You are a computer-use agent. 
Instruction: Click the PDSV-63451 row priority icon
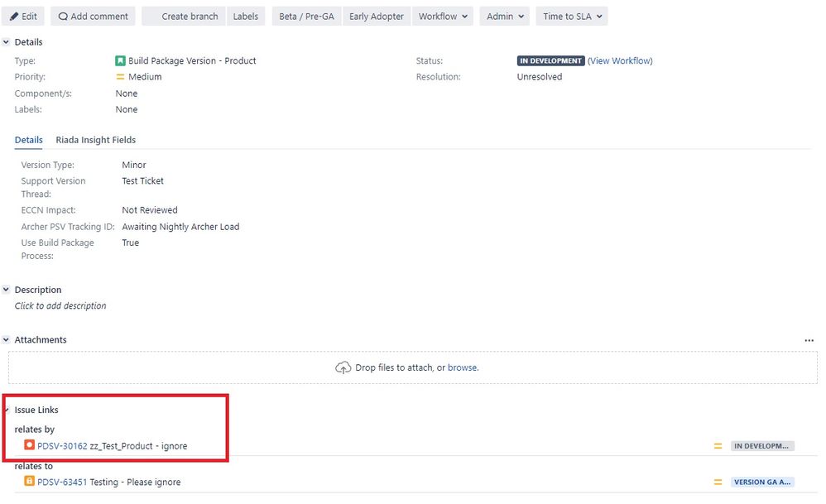click(718, 482)
